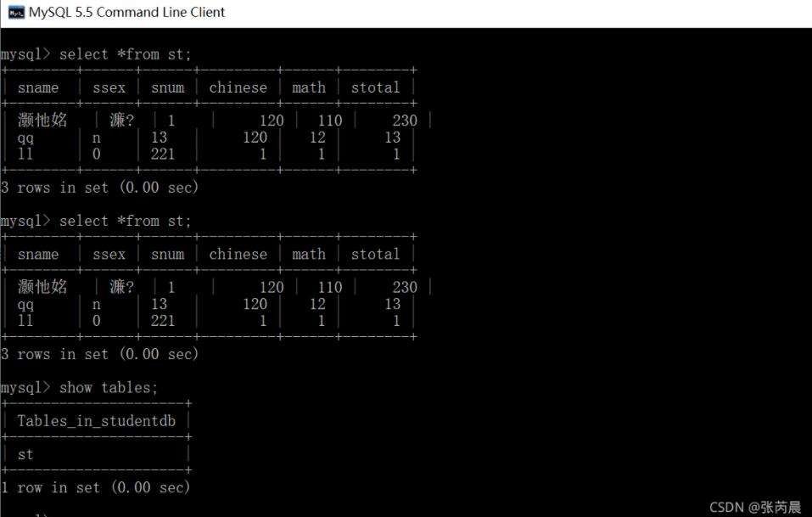Click the '1 row in set (0.00 sec)' line

click(x=95, y=487)
